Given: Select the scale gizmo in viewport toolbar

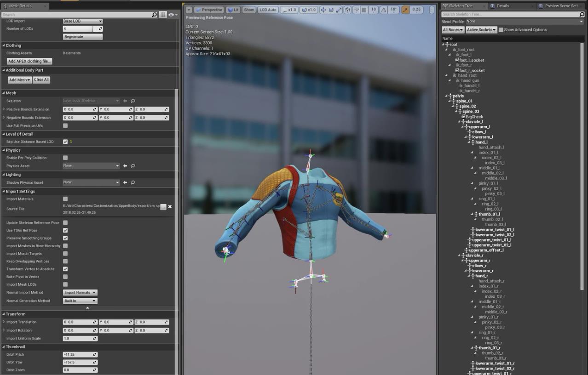Looking at the screenshot, I should pos(338,9).
